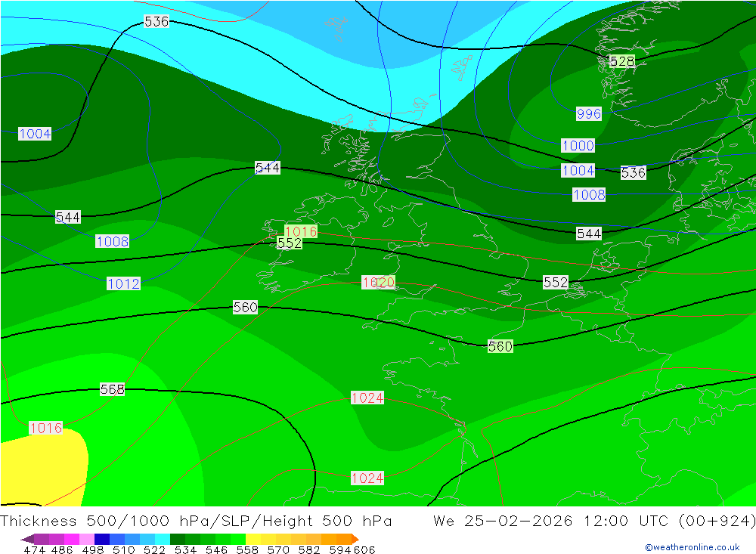Select the cyan legend swatch before dark green
The height and width of the screenshot is (554, 756).
pyautogui.click(x=163, y=539)
